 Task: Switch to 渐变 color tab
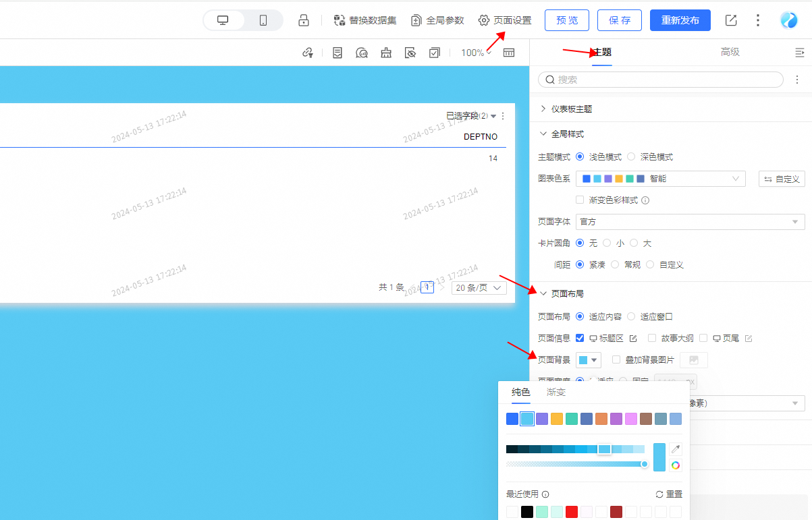tap(556, 393)
